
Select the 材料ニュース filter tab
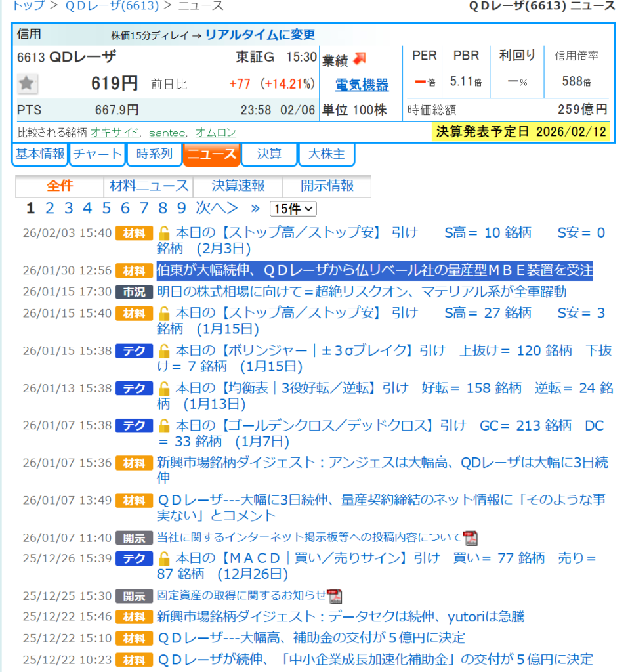tap(148, 186)
